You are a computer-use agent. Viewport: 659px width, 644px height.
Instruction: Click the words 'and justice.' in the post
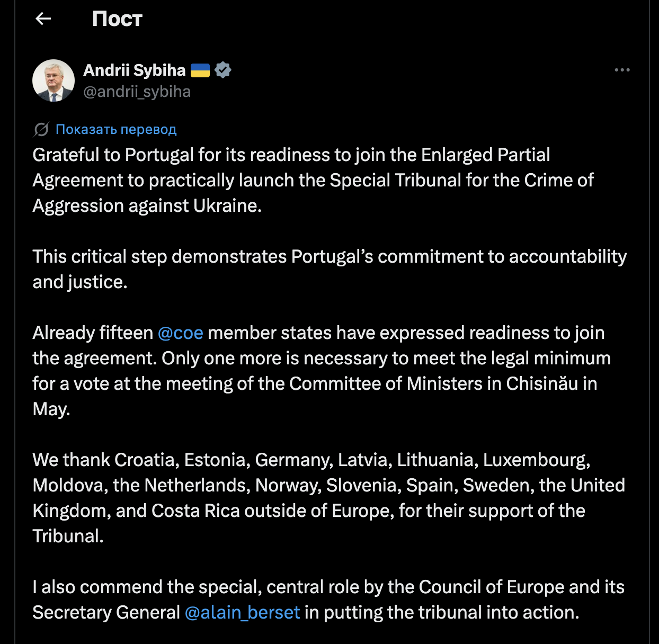click(x=80, y=282)
